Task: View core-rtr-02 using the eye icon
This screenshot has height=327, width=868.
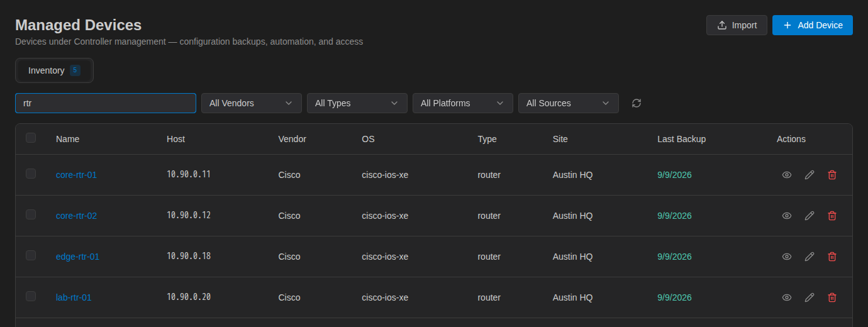Action: (786, 216)
